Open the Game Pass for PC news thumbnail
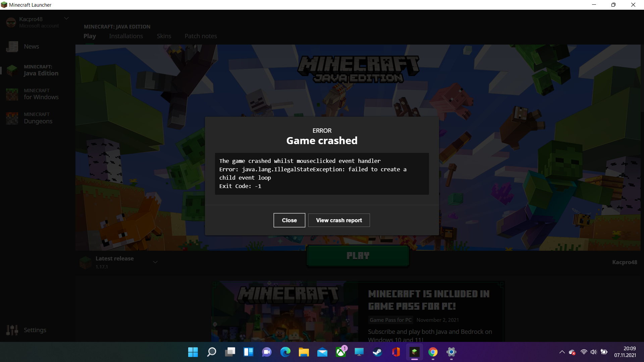Screen dimensions: 644x362 point(285,312)
